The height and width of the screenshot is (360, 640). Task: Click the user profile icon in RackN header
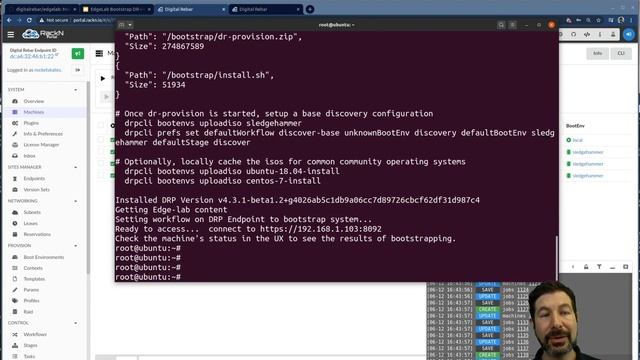[613, 34]
